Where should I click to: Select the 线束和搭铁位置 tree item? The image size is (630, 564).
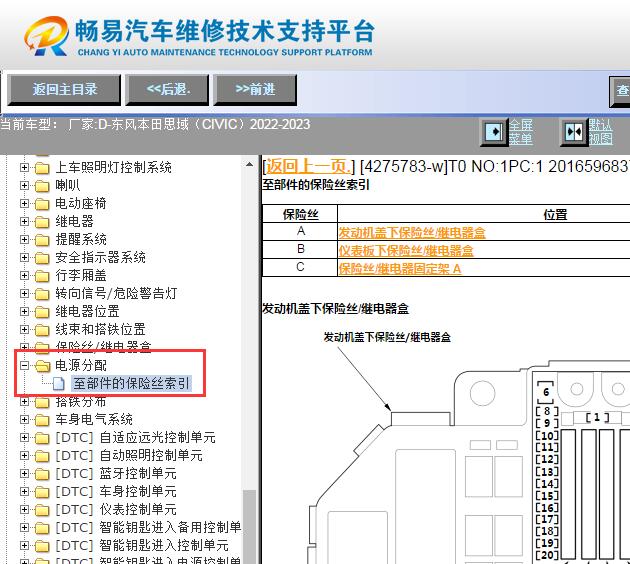tap(100, 329)
